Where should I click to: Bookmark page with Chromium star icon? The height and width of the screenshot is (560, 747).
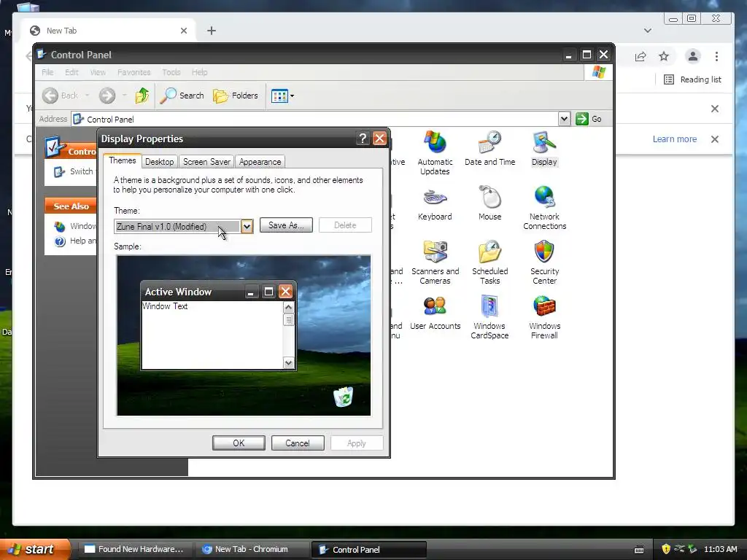[664, 57]
